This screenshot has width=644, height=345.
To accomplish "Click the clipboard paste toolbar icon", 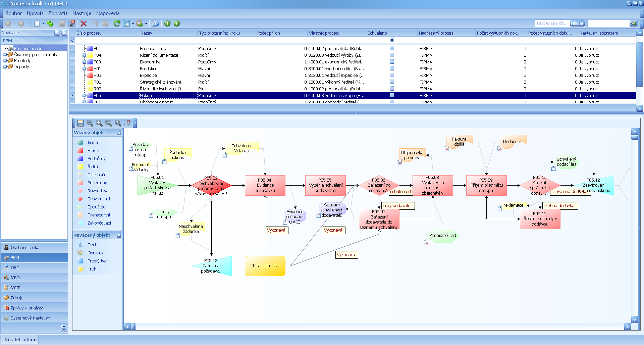I will click(140, 23).
